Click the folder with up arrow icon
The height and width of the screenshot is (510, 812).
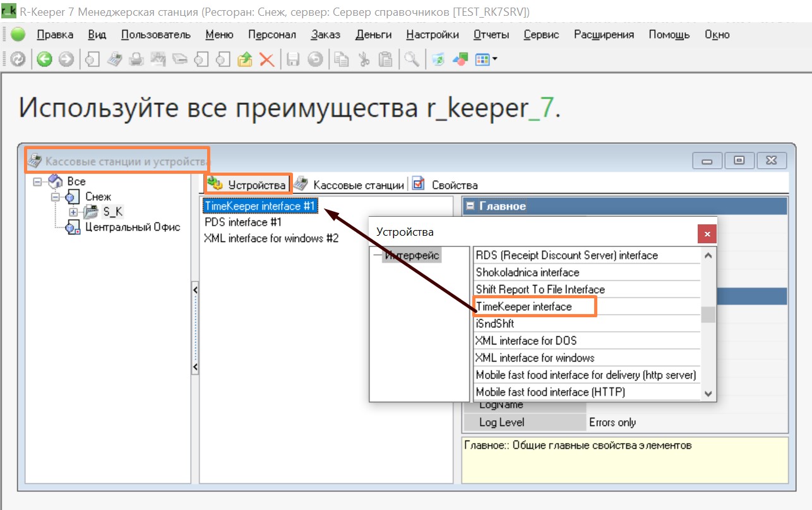(245, 59)
